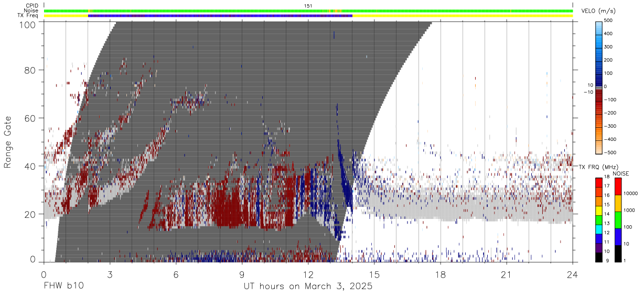This screenshot has width=644, height=297.
Task: Click the blue segment of TX Freq strip
Action: click(220, 16)
